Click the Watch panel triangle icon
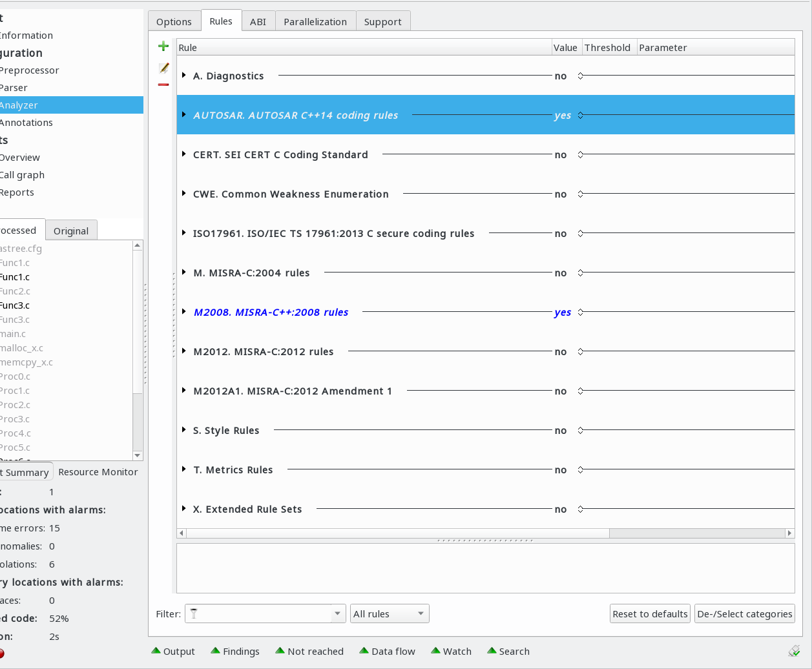 pos(435,651)
